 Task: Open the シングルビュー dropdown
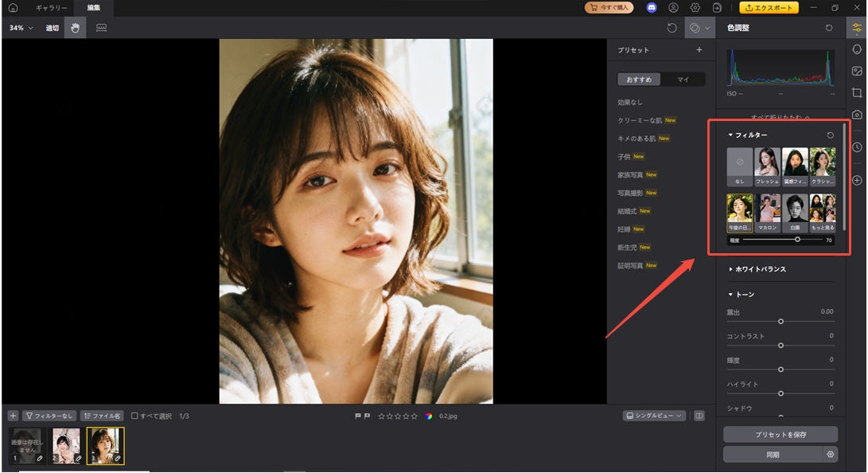click(x=653, y=416)
